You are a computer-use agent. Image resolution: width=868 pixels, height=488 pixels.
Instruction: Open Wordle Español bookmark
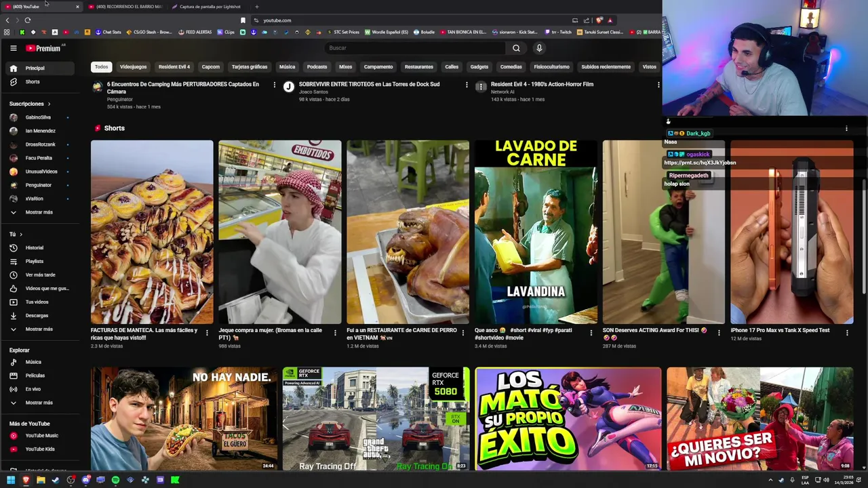coord(387,32)
